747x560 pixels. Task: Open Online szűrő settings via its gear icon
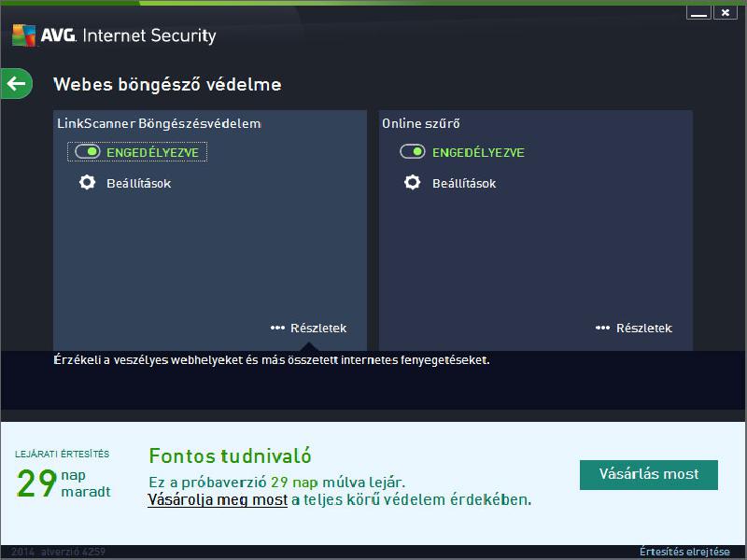pos(413,182)
